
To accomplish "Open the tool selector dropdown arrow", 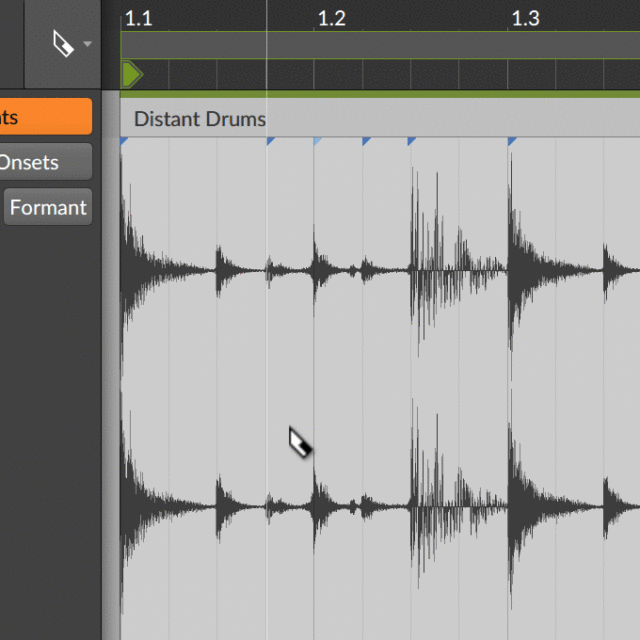I will [87, 44].
